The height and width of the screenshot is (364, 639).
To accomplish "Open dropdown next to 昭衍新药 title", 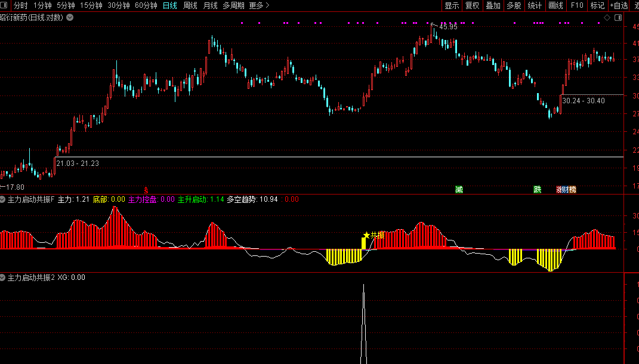I will pos(70,17).
